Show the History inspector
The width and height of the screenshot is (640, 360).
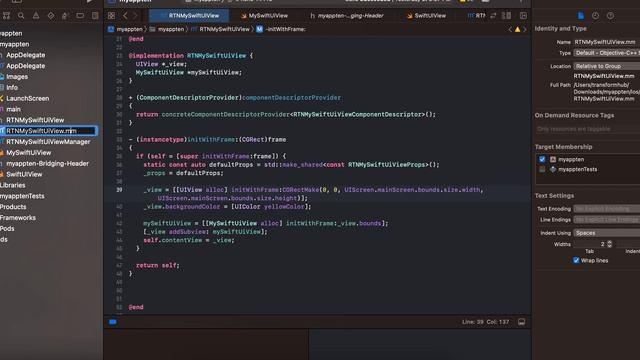(596, 16)
